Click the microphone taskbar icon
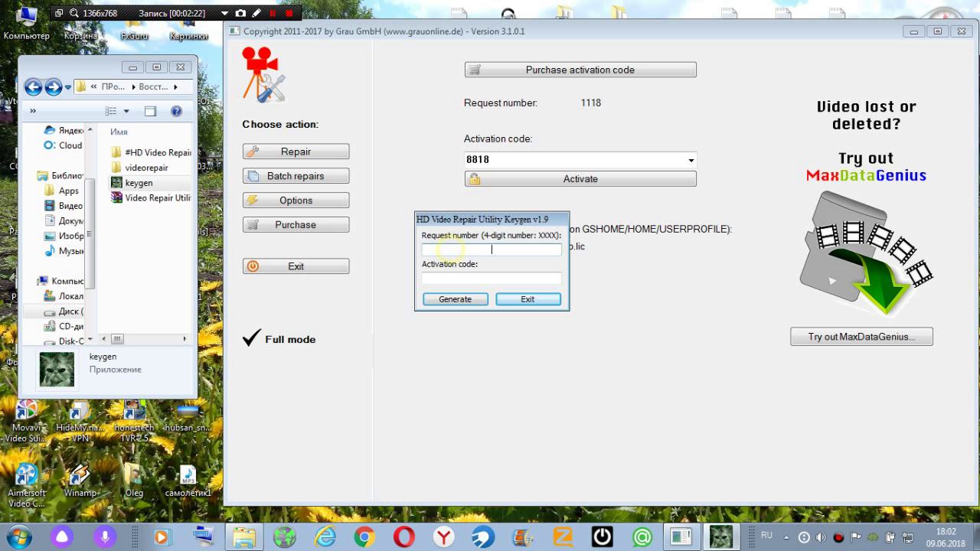The width and height of the screenshot is (980, 551). (106, 536)
